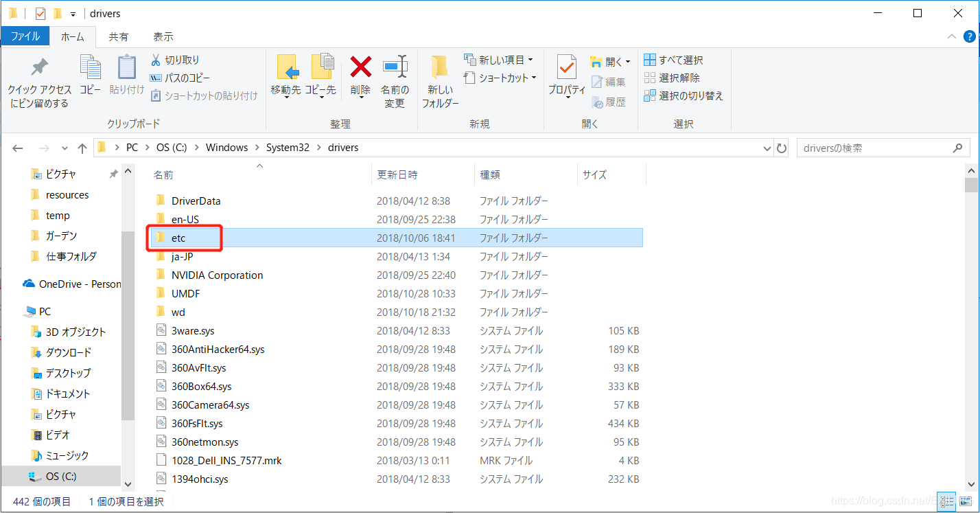Click Windows in breadcrumb path
This screenshot has height=513, width=980.
tap(226, 148)
